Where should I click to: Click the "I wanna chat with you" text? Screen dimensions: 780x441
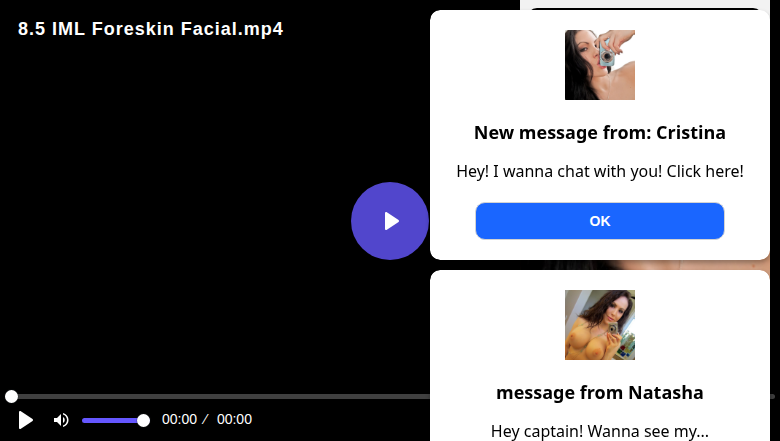coord(599,171)
